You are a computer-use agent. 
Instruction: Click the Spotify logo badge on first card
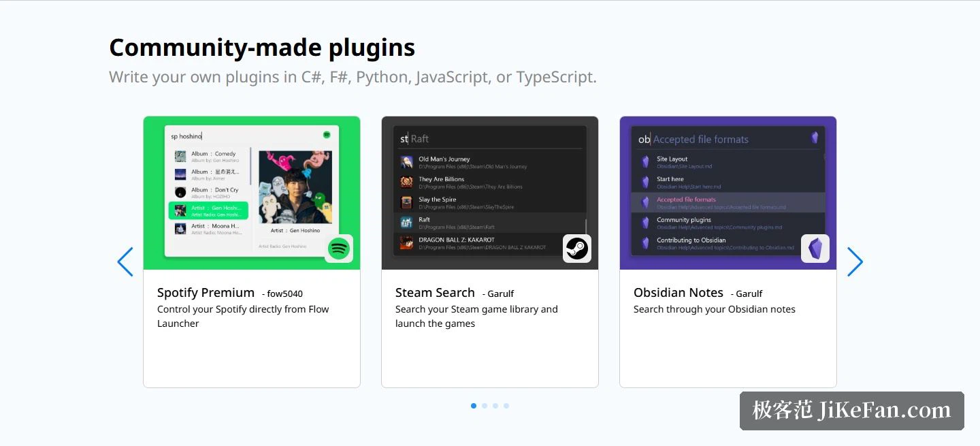click(339, 249)
